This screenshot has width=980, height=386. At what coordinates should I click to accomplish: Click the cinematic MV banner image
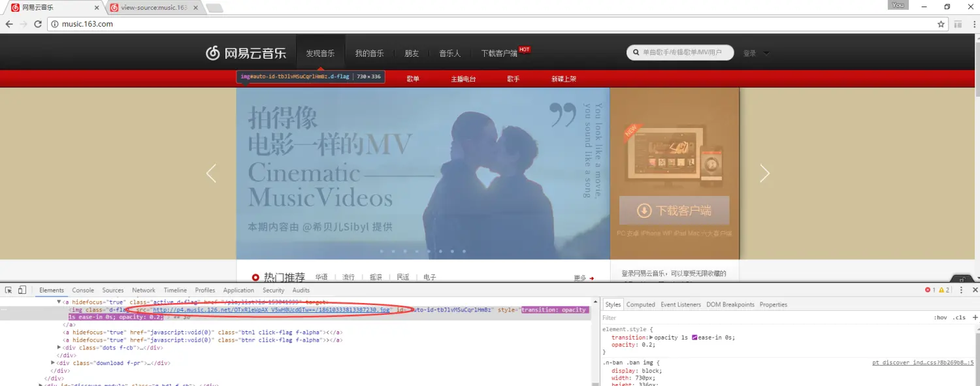[423, 173]
